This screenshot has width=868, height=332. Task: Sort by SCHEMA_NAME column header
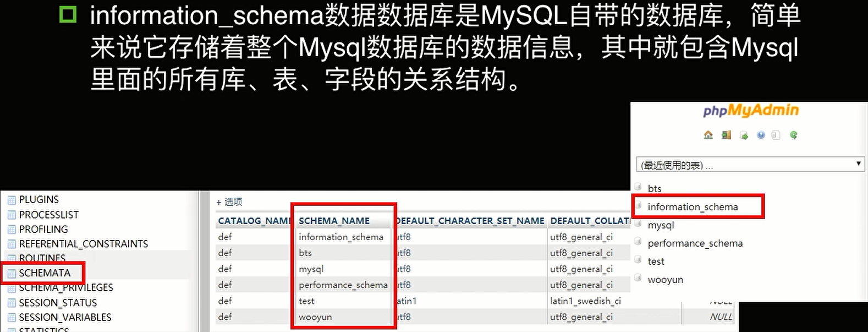(x=334, y=221)
